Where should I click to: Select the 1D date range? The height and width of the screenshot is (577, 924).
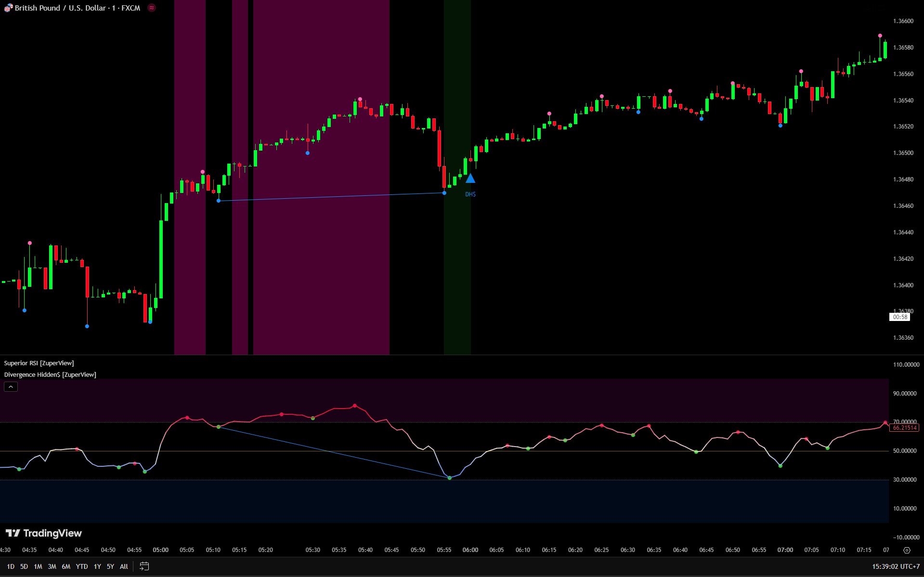(x=11, y=566)
